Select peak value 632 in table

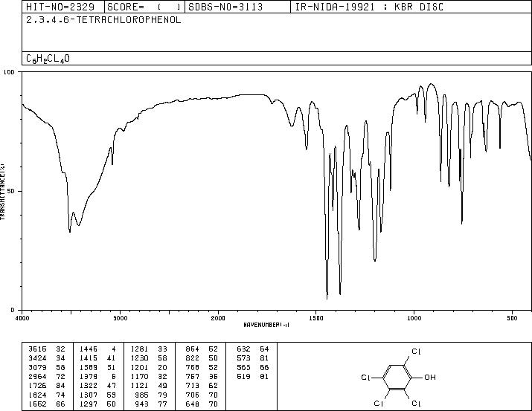(243, 349)
